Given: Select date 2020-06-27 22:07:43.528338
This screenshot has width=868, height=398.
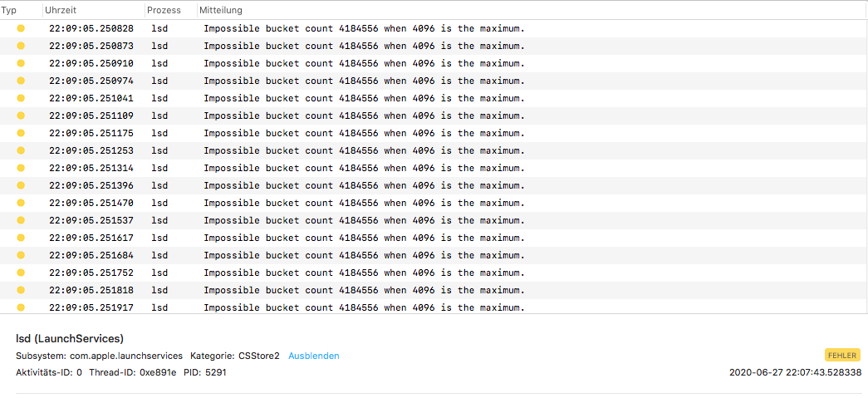Looking at the screenshot, I should pos(795,372).
